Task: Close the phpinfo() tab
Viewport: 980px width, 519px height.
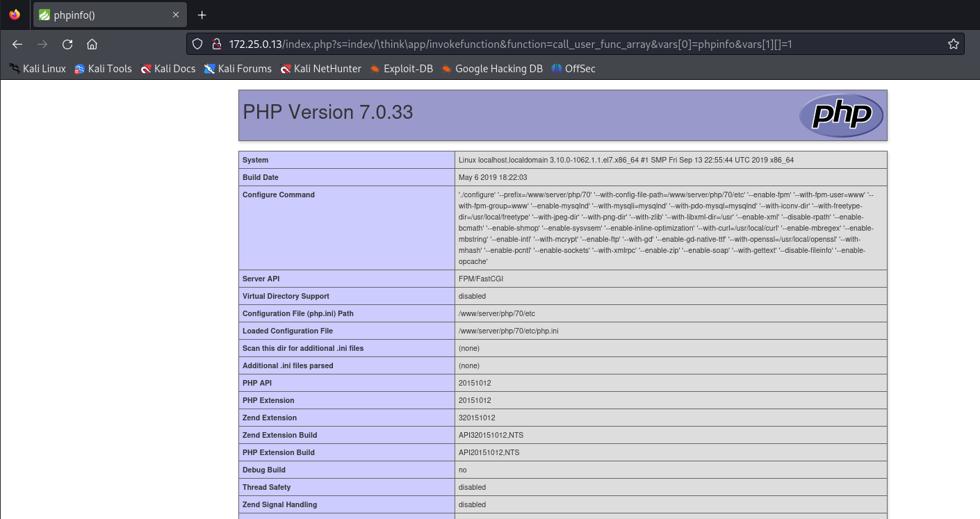Action: [176, 15]
